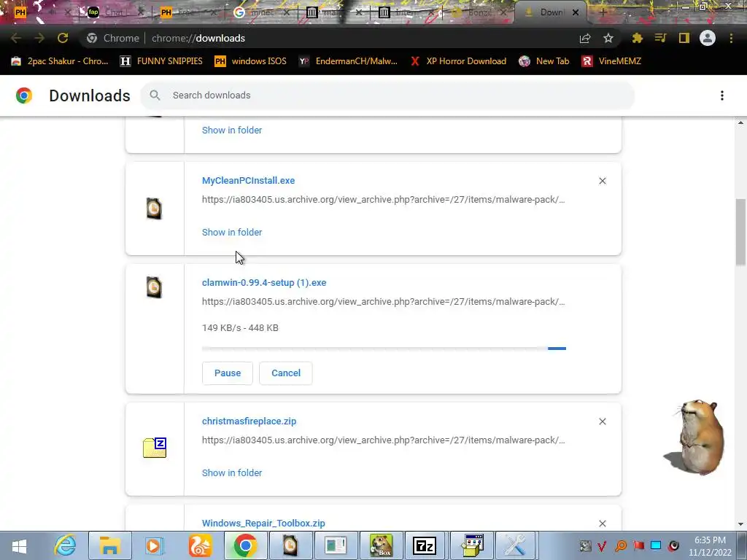
Task: Click the clamwin setup file icon
Action: (x=154, y=287)
